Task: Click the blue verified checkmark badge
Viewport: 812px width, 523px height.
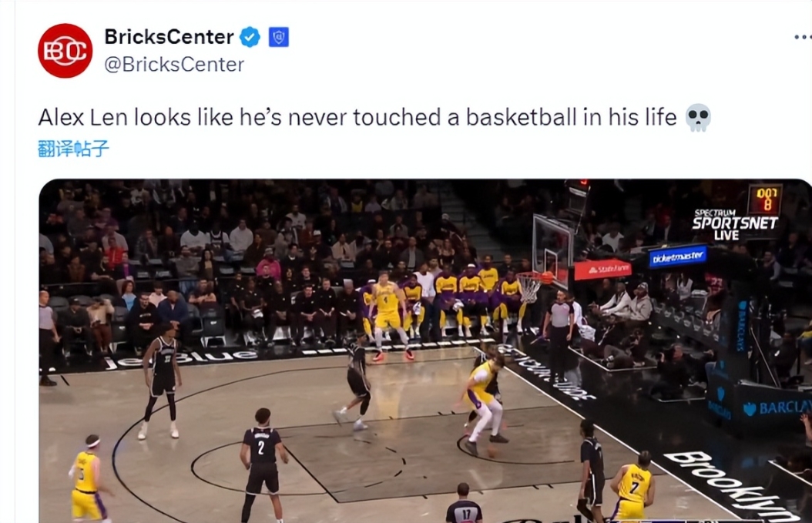Action: pos(250,37)
